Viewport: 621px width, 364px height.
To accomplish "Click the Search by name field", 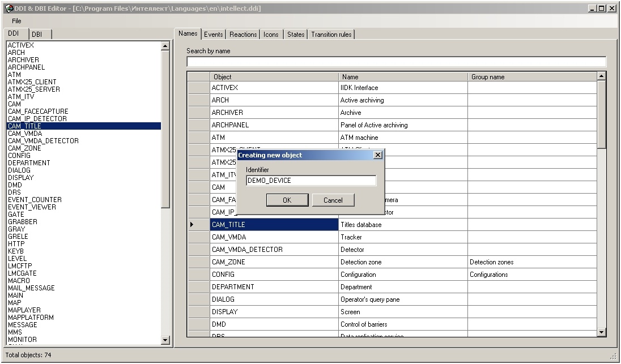I will click(x=396, y=62).
